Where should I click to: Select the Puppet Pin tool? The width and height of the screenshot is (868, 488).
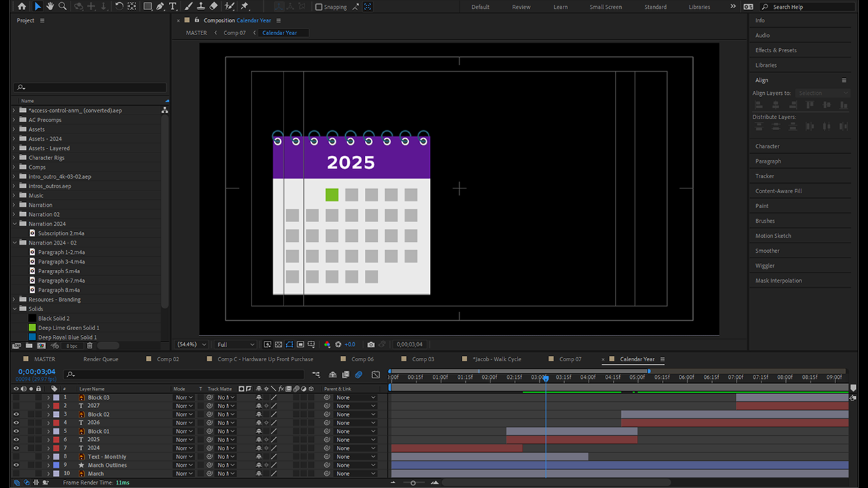pos(244,6)
